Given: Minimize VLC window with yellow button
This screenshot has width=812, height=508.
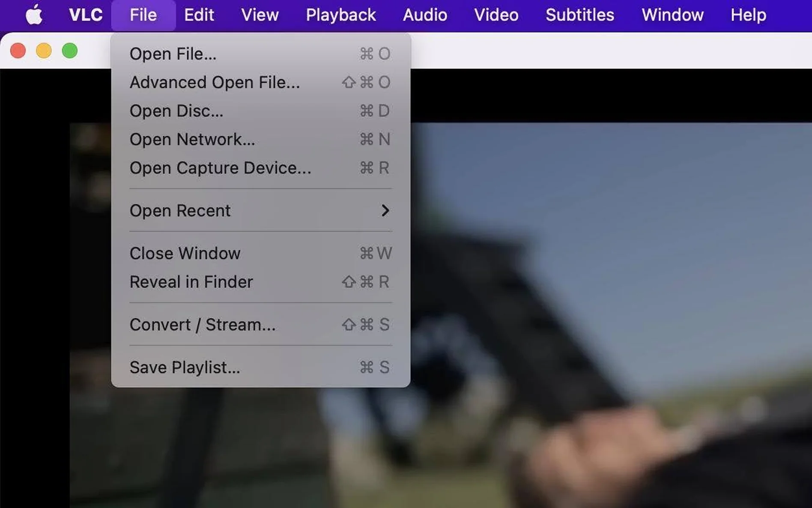Looking at the screenshot, I should (44, 51).
